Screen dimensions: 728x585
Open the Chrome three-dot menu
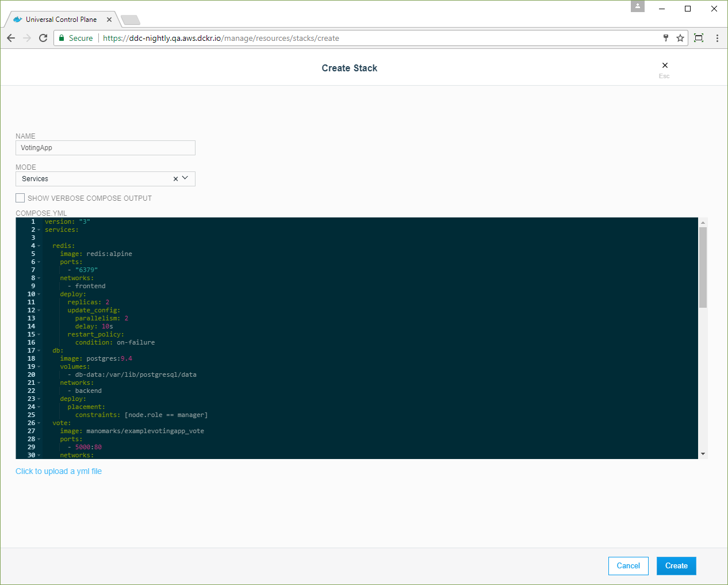click(717, 38)
